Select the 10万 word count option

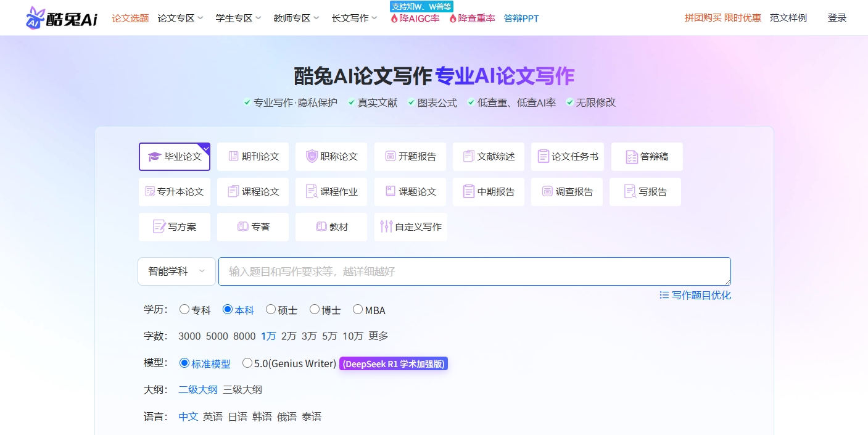(353, 336)
